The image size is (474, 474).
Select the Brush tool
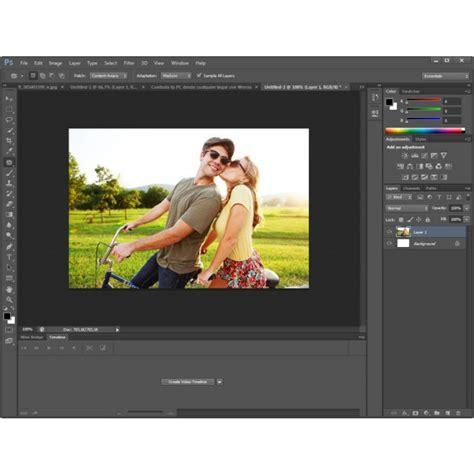pyautogui.click(x=9, y=173)
